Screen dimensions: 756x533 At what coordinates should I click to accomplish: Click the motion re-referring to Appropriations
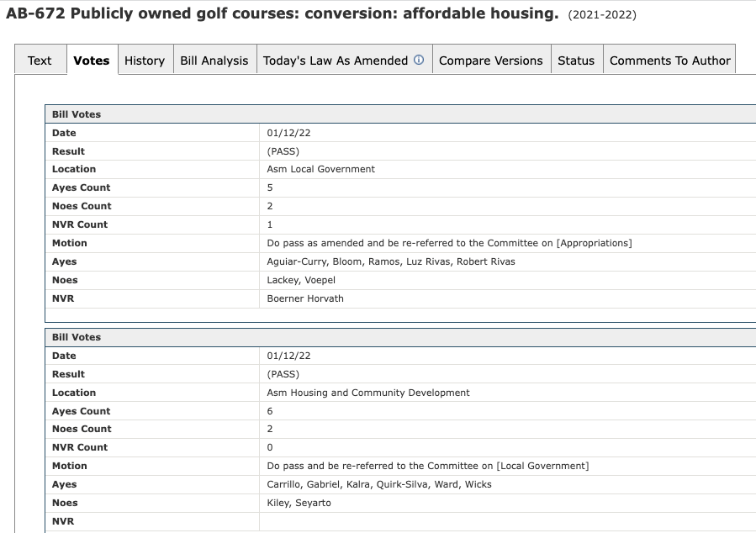pyautogui.click(x=449, y=243)
